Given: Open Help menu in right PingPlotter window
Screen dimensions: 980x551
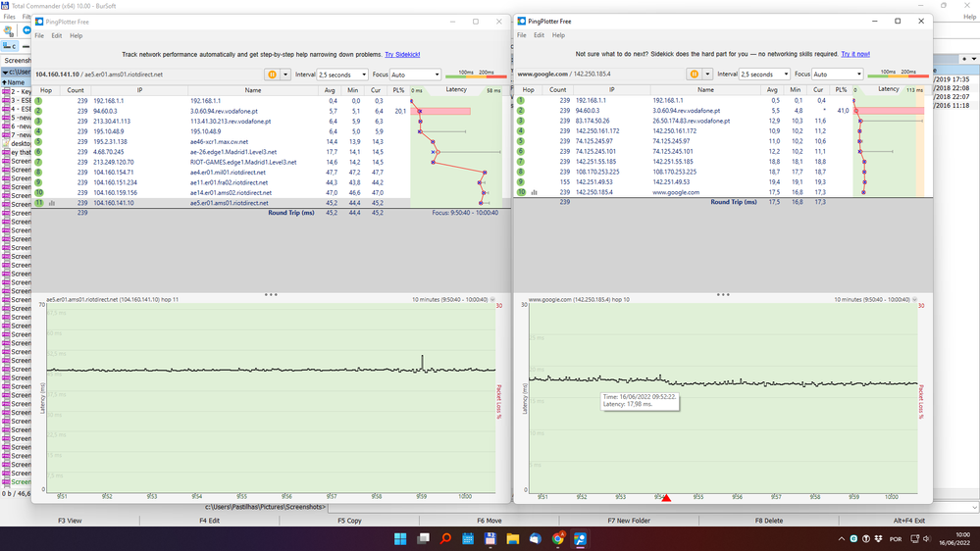Looking at the screenshot, I should tap(558, 35).
